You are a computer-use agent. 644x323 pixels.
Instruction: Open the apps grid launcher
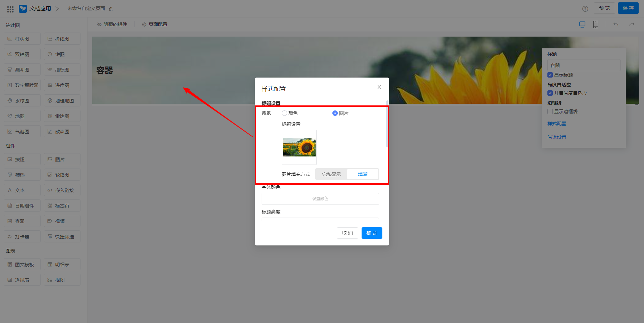(x=10, y=9)
